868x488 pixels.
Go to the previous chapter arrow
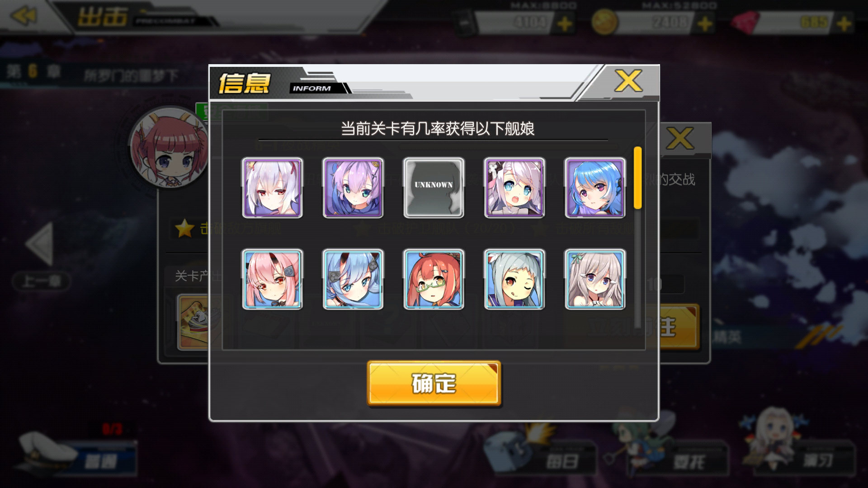tap(40, 244)
